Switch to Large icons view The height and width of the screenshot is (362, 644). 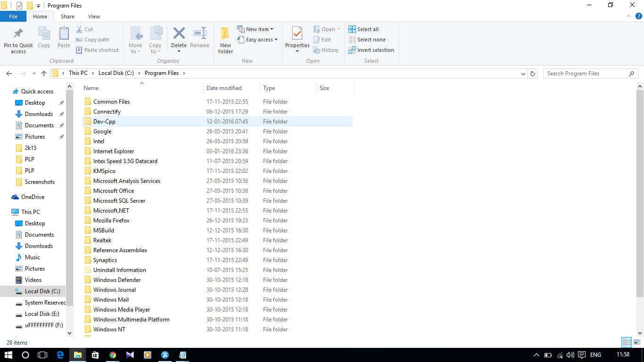(x=636, y=343)
